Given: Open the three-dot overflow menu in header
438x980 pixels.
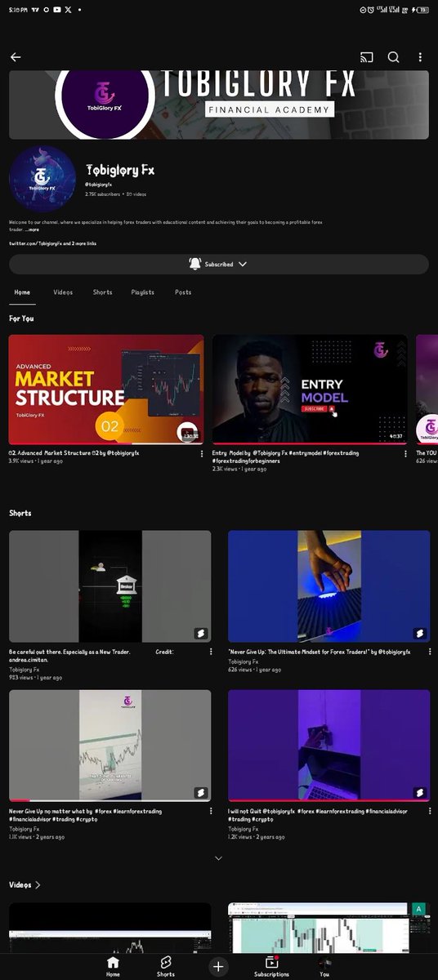Looking at the screenshot, I should pyautogui.click(x=420, y=57).
